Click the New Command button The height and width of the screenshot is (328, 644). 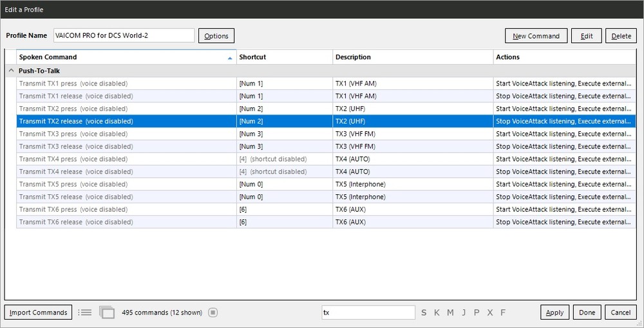(x=536, y=35)
